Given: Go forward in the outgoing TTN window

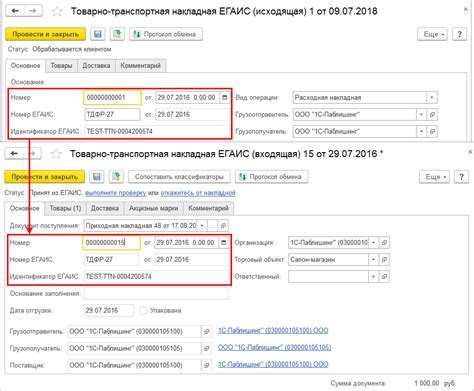Looking at the screenshot, I should click(x=33, y=11).
